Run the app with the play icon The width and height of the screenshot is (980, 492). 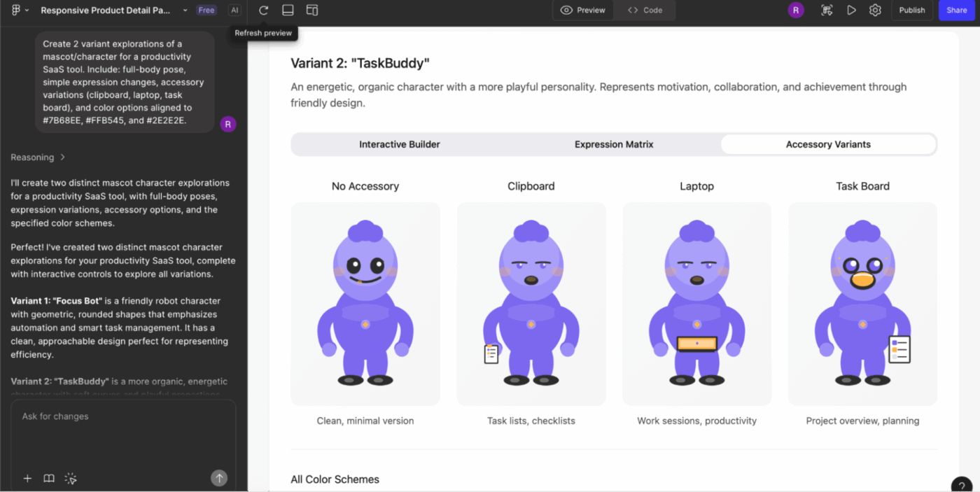[x=851, y=10]
